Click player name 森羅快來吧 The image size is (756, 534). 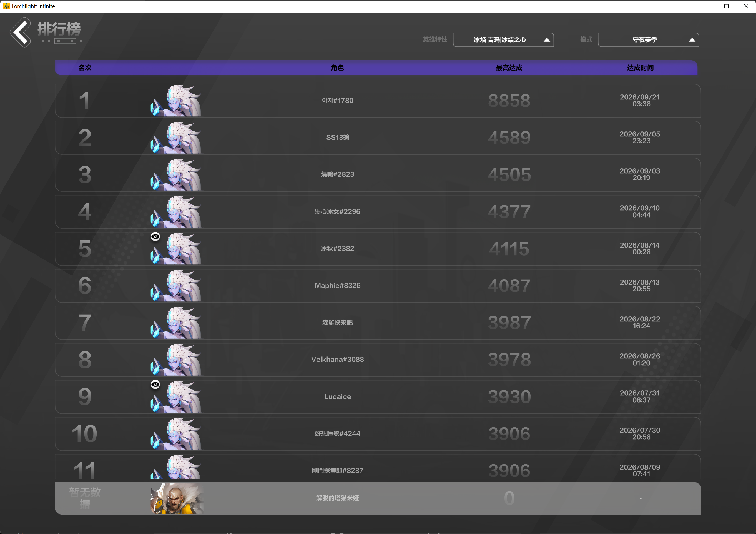(x=338, y=323)
